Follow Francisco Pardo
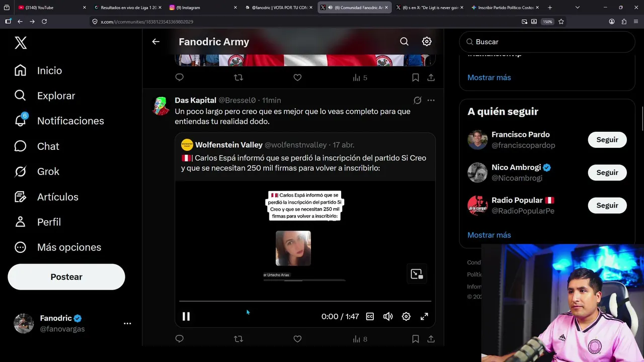The height and width of the screenshot is (362, 644). (607, 140)
